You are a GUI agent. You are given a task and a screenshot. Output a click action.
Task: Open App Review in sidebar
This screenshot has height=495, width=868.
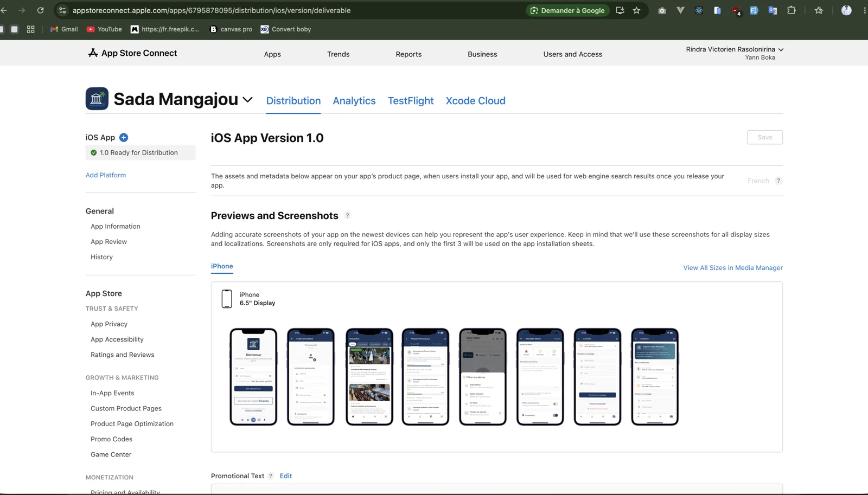(x=109, y=242)
